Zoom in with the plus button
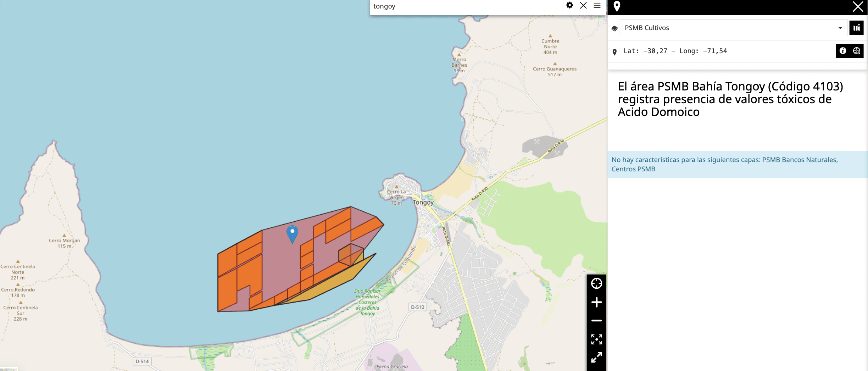Viewport: 868px width, 371px height. coord(596,302)
